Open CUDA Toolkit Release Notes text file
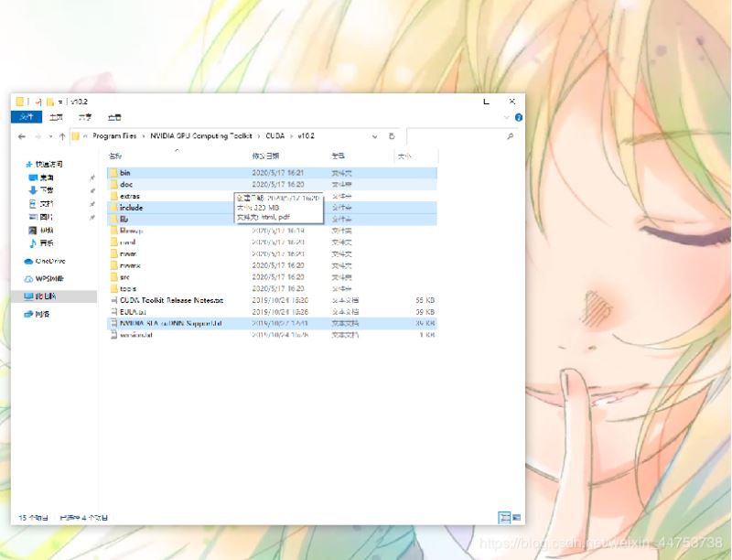 [171, 300]
